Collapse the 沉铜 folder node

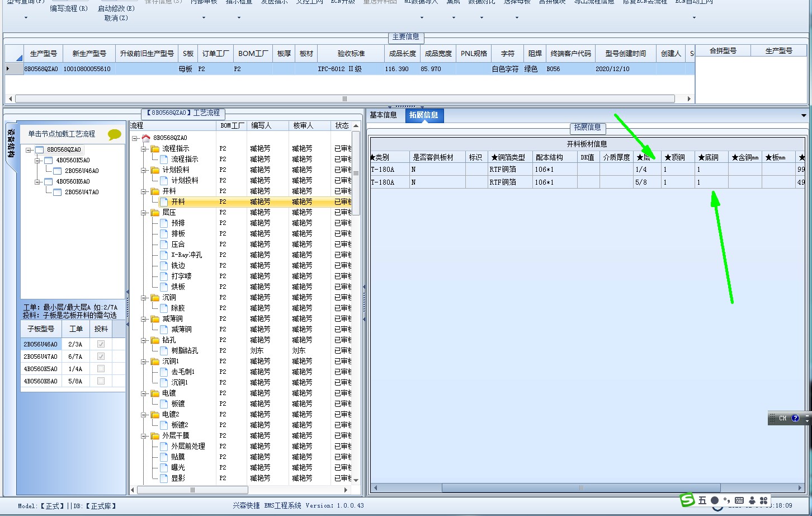pos(144,297)
